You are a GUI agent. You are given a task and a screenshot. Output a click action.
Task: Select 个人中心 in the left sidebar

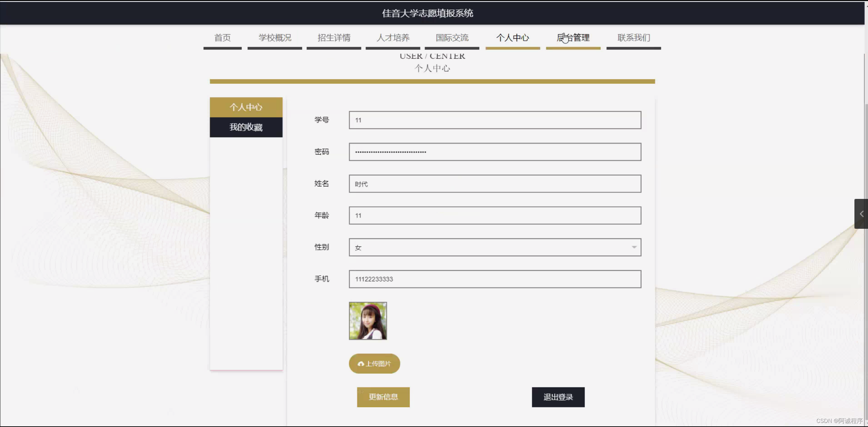tap(246, 107)
